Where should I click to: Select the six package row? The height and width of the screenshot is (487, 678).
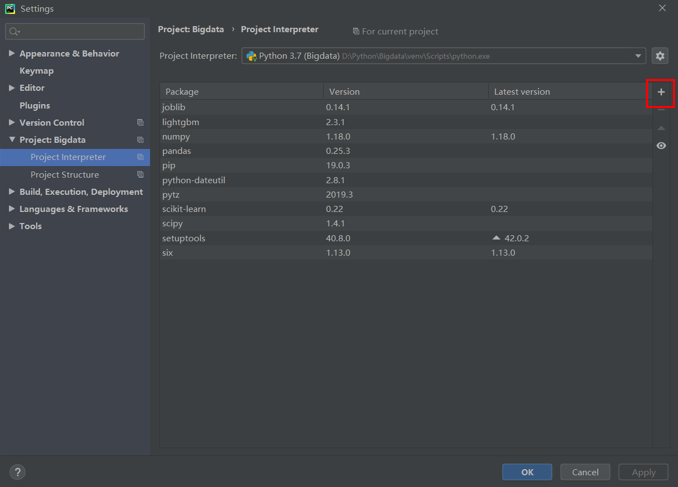click(x=406, y=253)
